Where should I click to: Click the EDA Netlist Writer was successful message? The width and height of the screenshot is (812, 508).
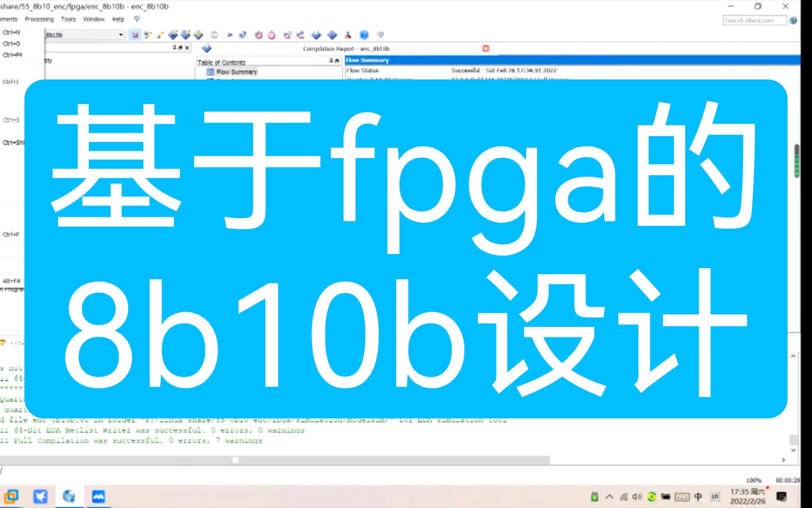[x=152, y=430]
